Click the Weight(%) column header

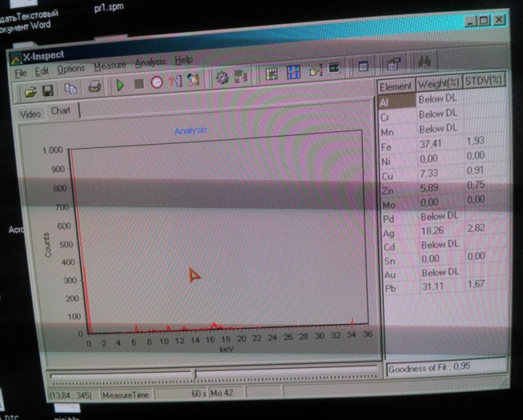click(x=438, y=84)
